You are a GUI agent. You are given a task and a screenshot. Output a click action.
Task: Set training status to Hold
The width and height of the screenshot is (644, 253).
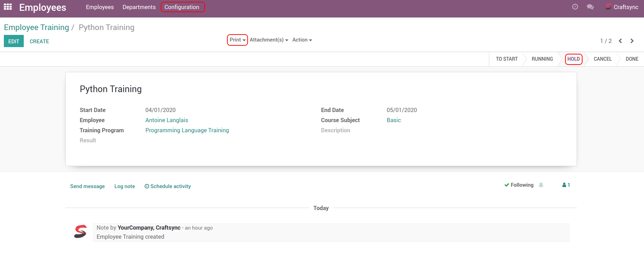pyautogui.click(x=573, y=59)
